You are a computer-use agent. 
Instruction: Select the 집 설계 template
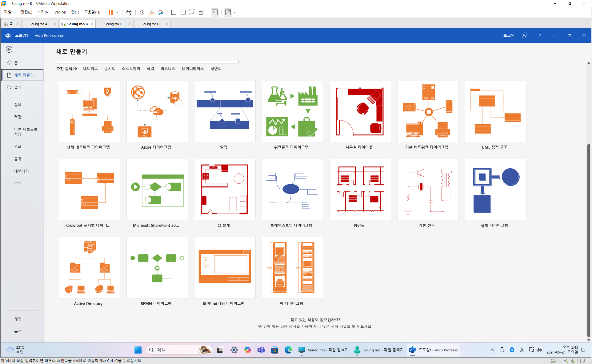click(225, 190)
